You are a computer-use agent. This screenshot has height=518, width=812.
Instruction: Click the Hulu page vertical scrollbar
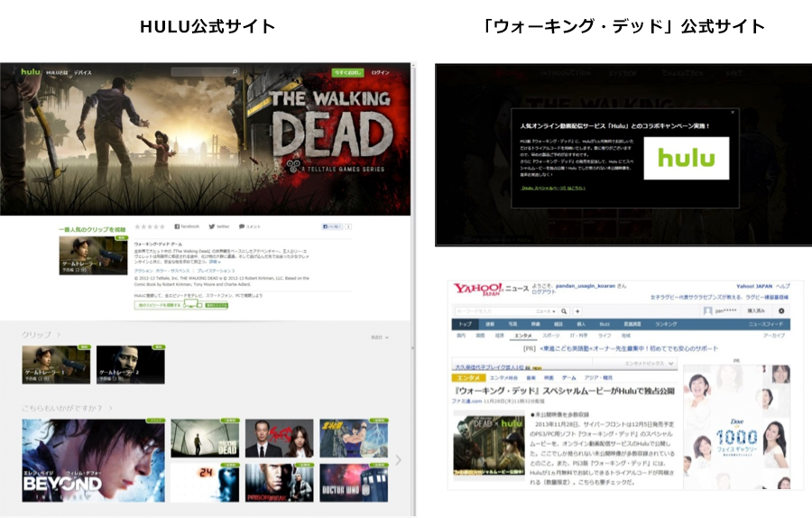[x=412, y=290]
